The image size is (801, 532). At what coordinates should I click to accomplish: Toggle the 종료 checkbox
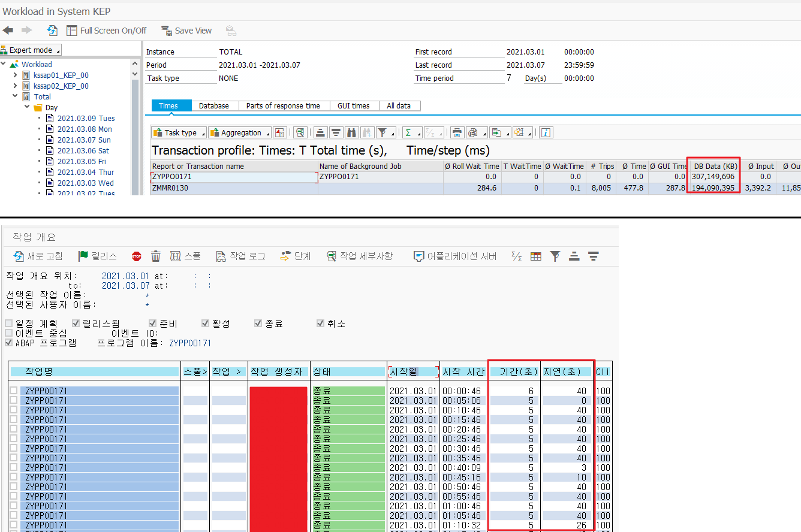coord(258,324)
